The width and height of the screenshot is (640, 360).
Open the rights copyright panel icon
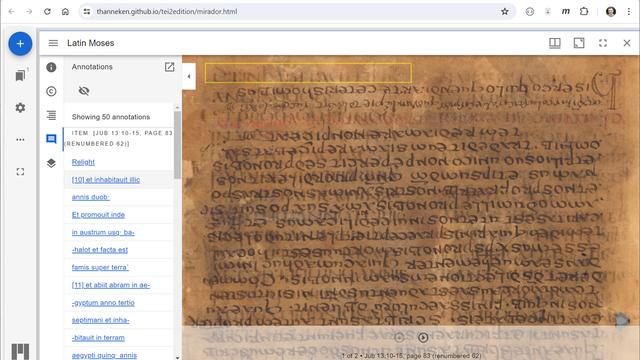pos(51,91)
